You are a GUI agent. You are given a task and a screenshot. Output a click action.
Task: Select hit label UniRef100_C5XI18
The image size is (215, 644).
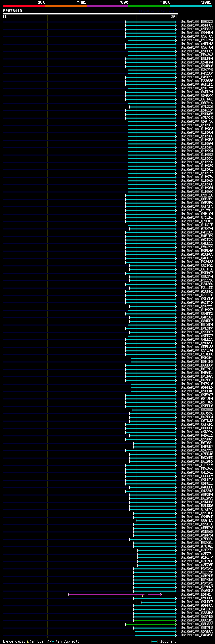coord(197,195)
